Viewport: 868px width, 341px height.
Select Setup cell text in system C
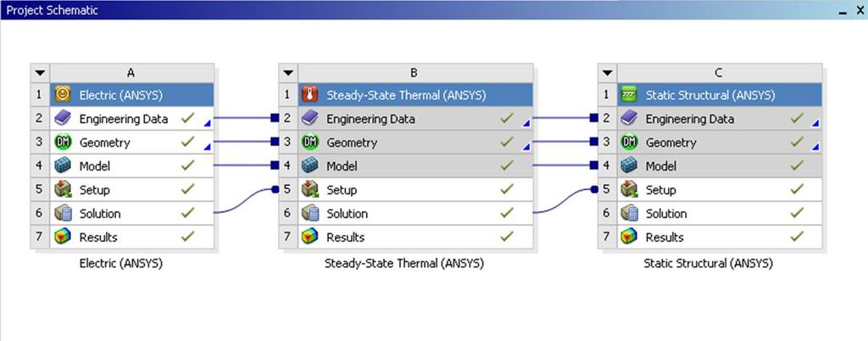(x=661, y=190)
